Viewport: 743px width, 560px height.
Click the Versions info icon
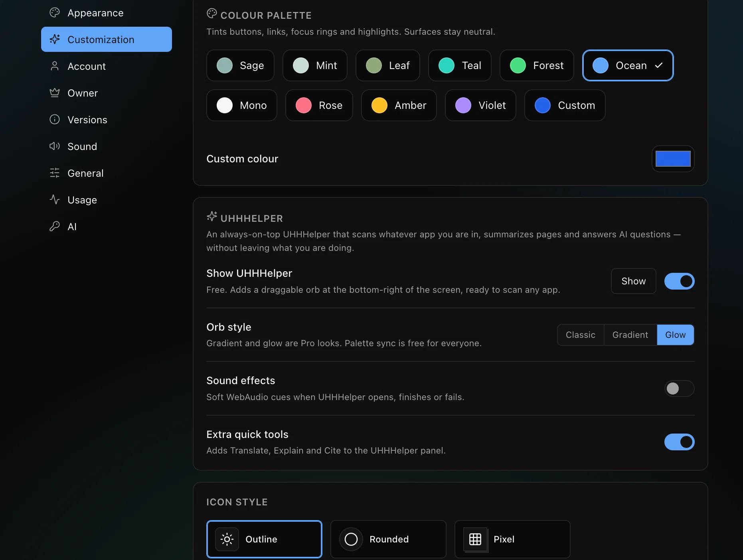coord(55,119)
